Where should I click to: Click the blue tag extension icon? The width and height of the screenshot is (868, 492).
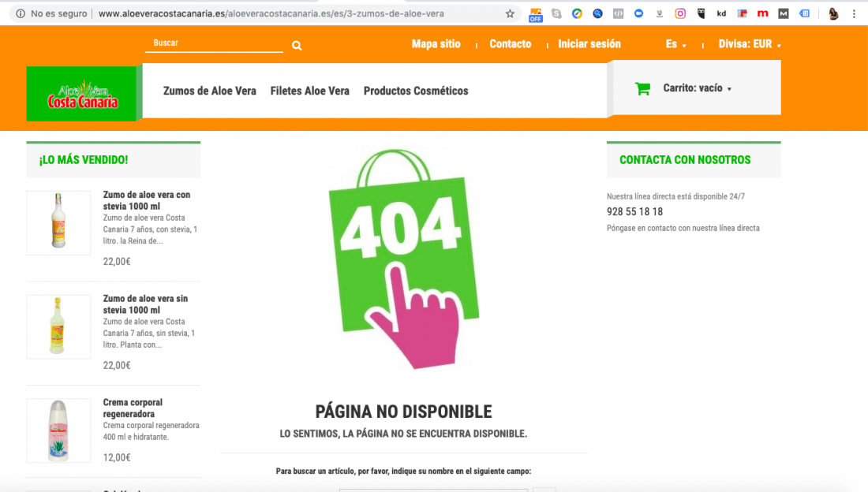pyautogui.click(x=804, y=14)
